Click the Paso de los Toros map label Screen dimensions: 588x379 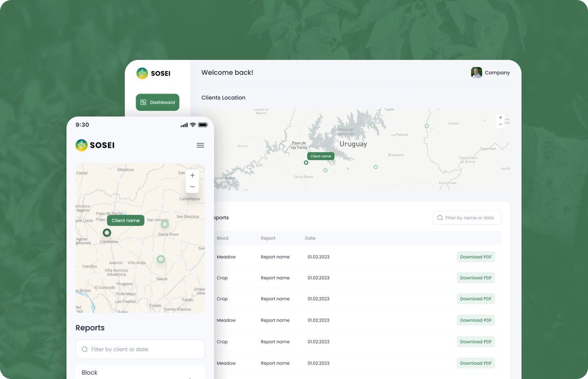click(x=298, y=145)
